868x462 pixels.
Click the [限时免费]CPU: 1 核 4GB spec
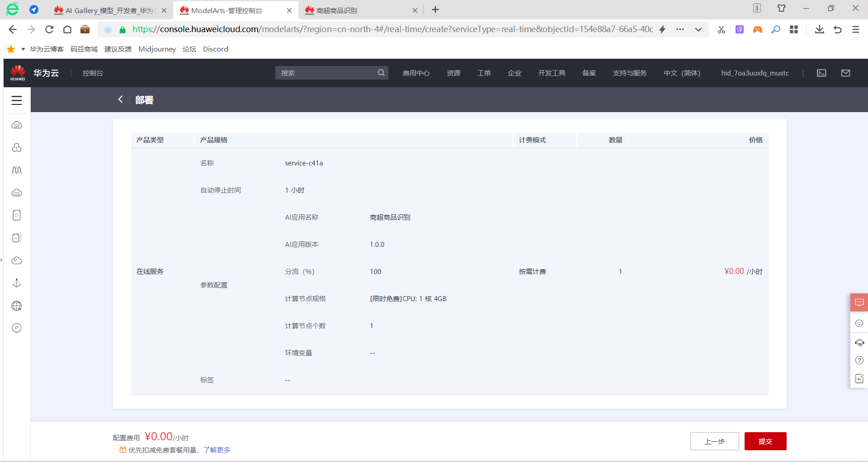pyautogui.click(x=408, y=299)
